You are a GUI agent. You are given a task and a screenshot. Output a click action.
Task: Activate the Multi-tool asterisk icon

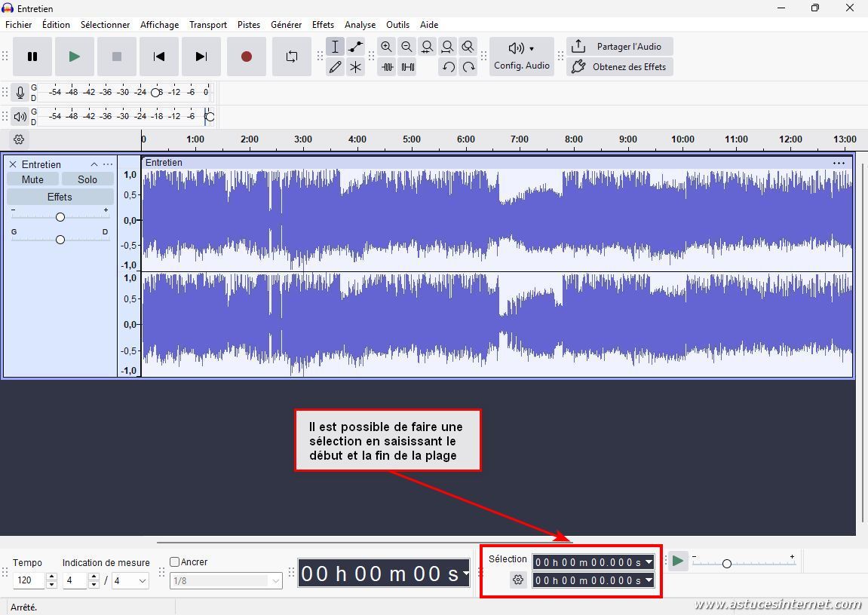(x=355, y=67)
